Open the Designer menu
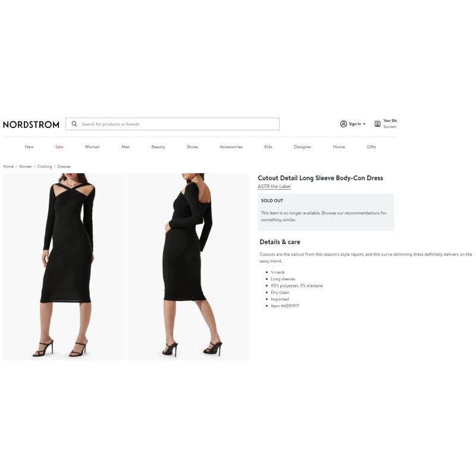The image size is (476, 476). point(302,146)
